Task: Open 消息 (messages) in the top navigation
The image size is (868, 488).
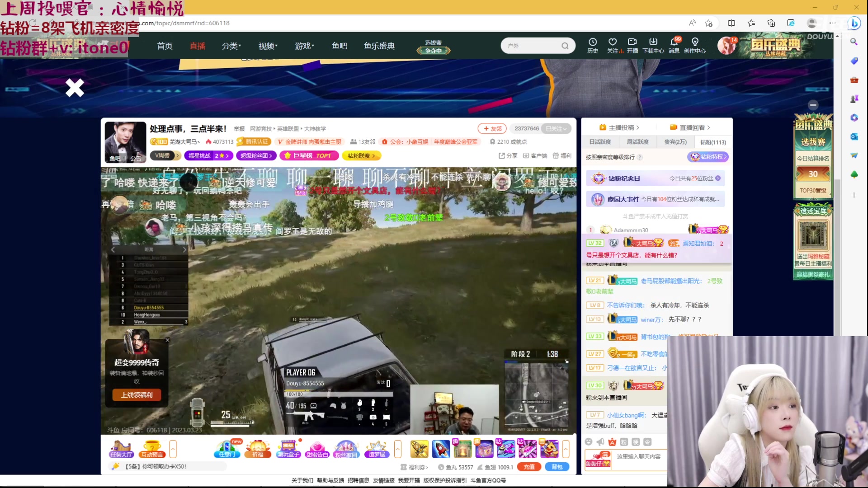Action: coord(673,46)
